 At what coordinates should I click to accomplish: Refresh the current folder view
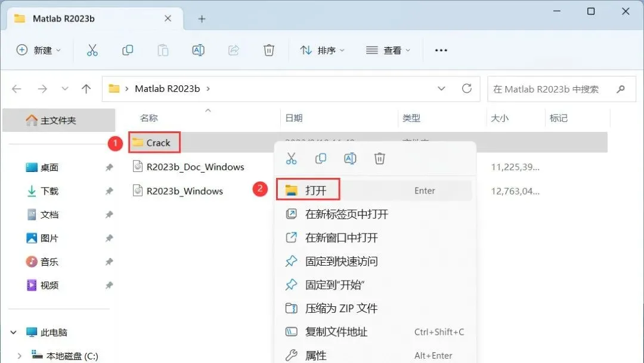(466, 88)
